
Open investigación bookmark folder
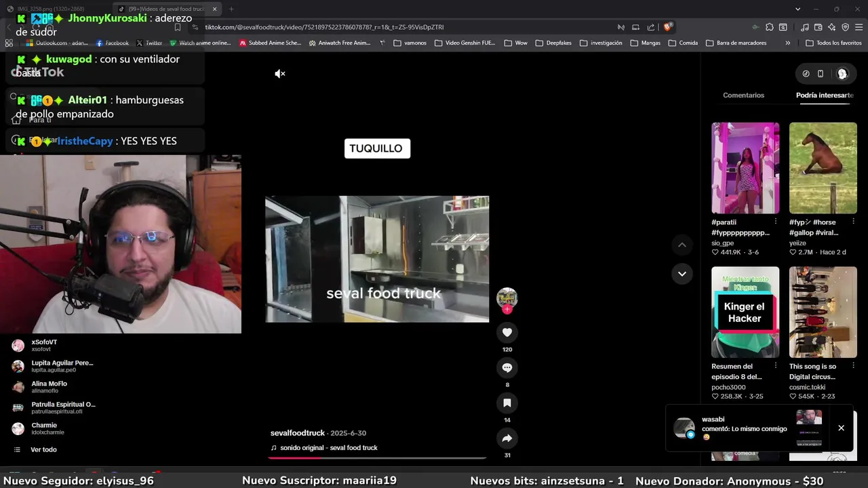point(600,43)
